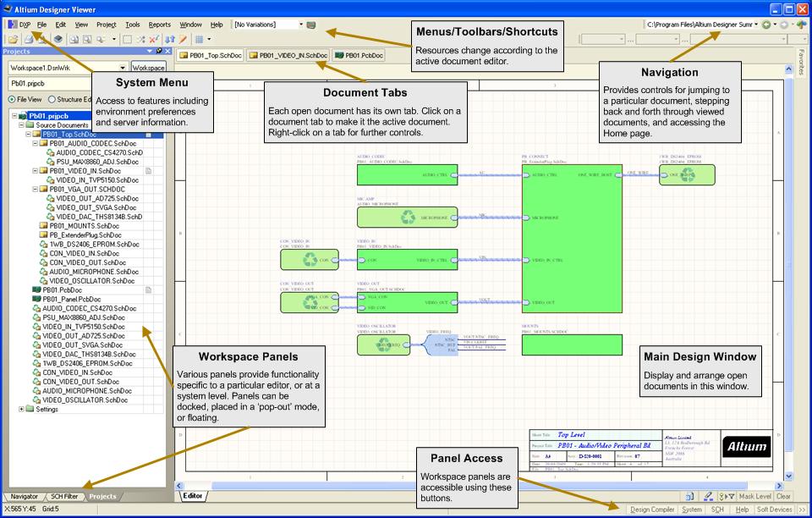This screenshot has height=518, width=812.
Task: Click the Workspace button
Action: click(149, 68)
